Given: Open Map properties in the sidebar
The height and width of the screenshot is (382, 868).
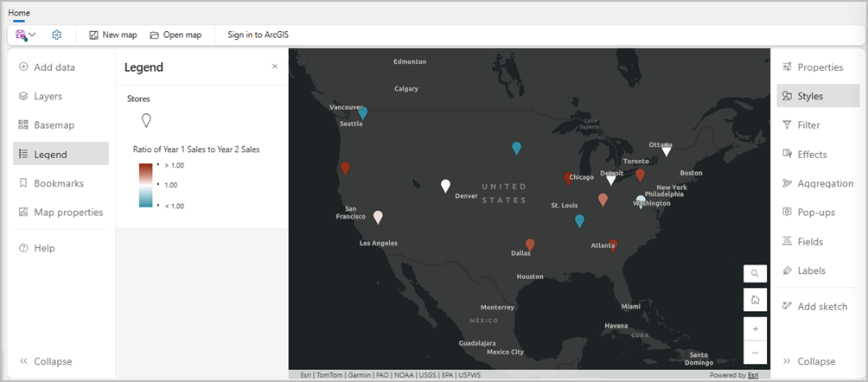Looking at the screenshot, I should tap(61, 212).
